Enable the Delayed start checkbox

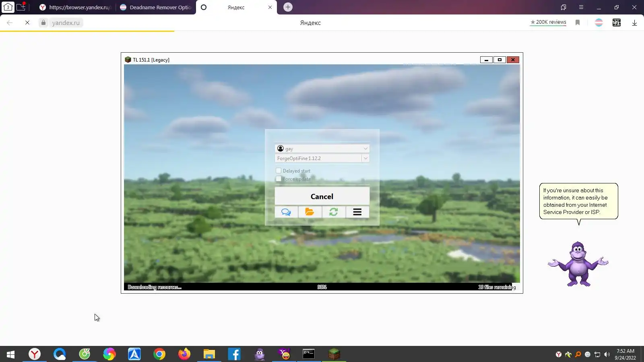279,171
